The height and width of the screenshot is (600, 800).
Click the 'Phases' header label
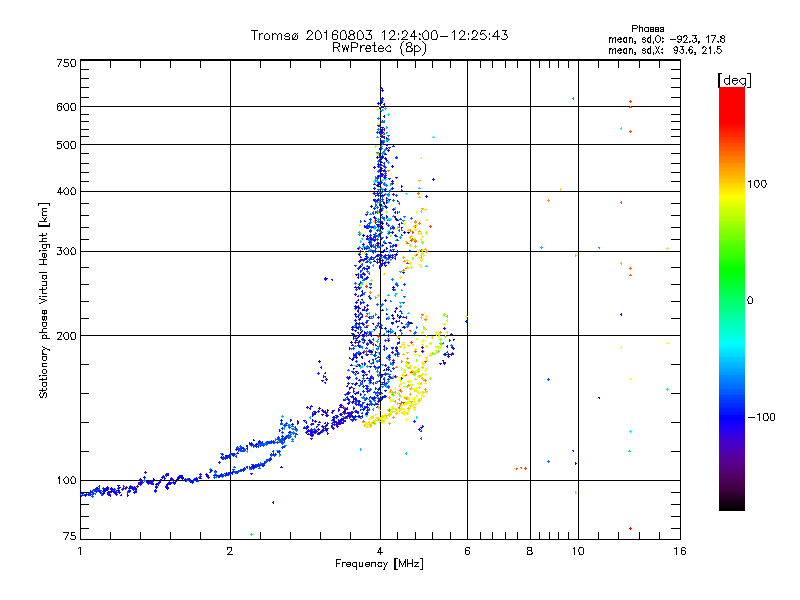(647, 29)
